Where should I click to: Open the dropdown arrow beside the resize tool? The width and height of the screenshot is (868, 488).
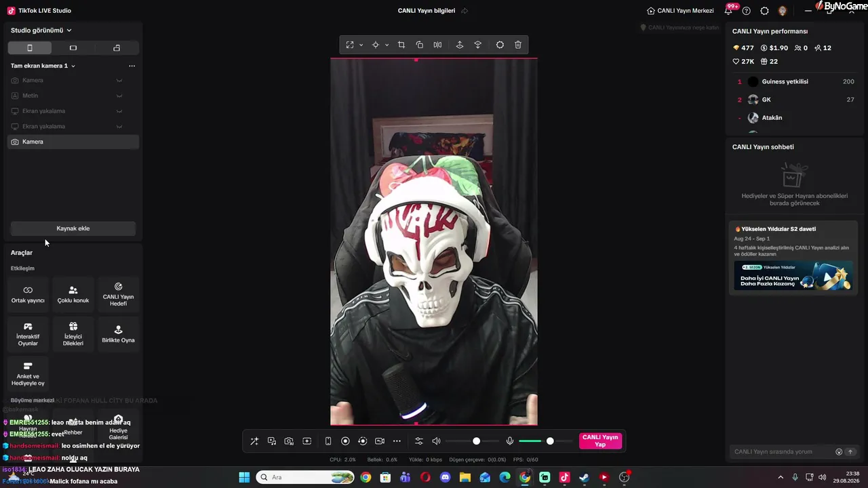[x=361, y=45]
